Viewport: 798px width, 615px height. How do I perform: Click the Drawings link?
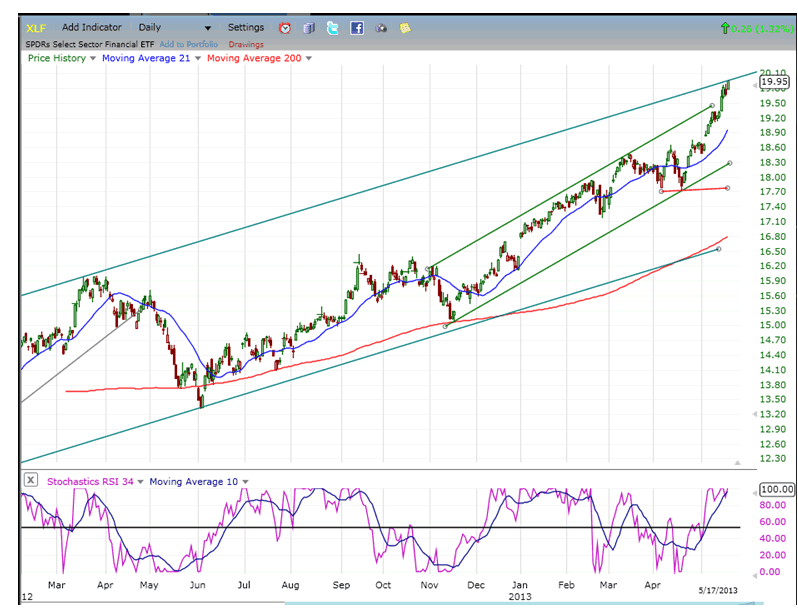(x=246, y=44)
